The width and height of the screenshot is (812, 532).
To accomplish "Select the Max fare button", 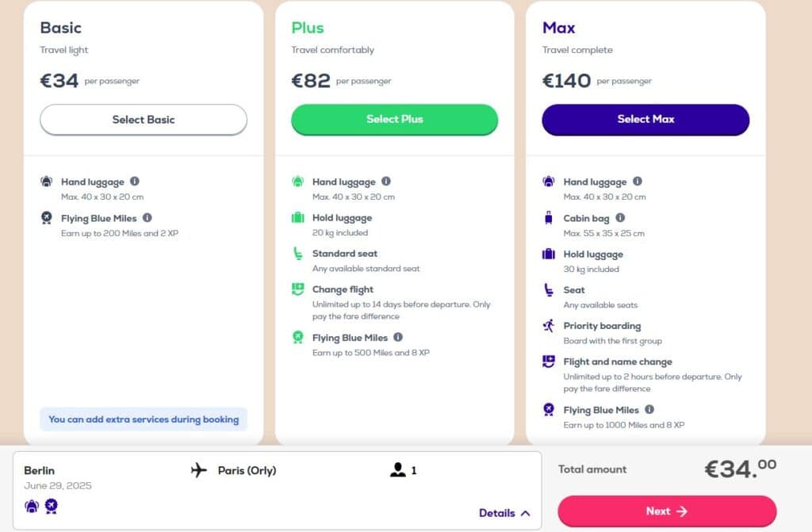I will coord(645,120).
